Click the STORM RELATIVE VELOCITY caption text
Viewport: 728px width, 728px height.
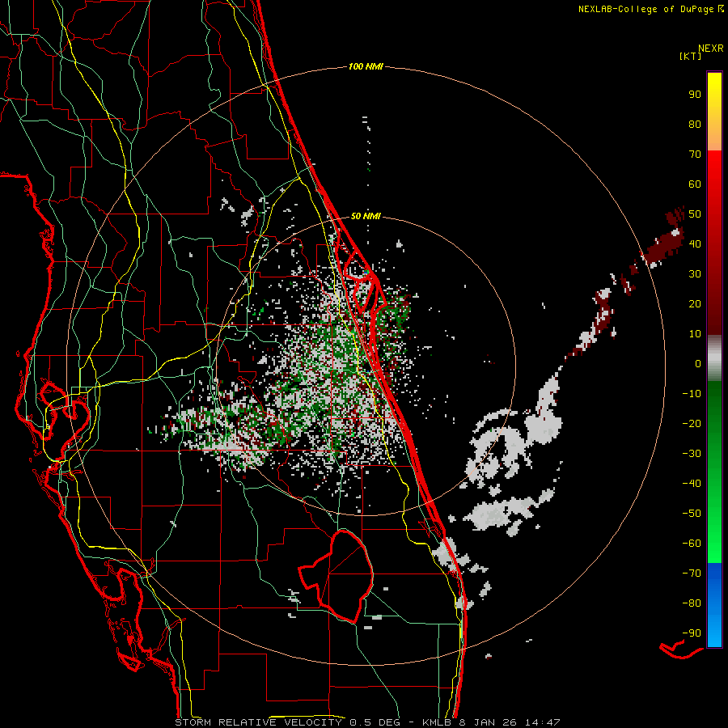[x=258, y=722]
